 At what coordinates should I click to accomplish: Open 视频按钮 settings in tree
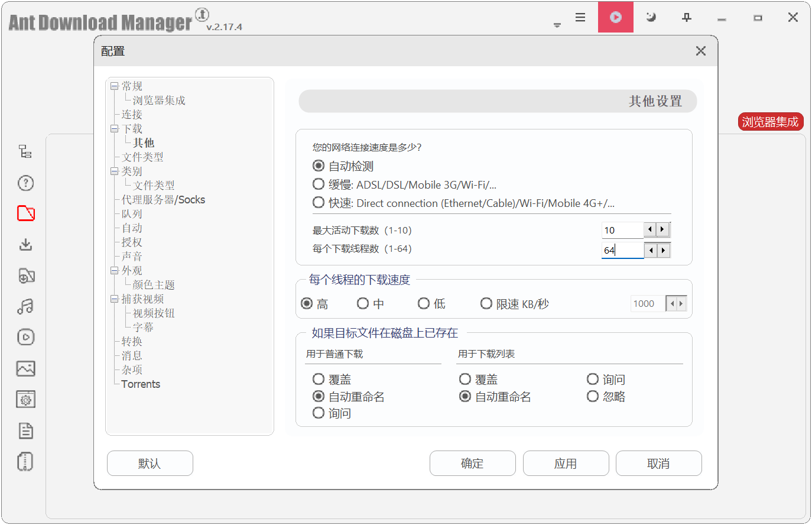pyautogui.click(x=154, y=313)
